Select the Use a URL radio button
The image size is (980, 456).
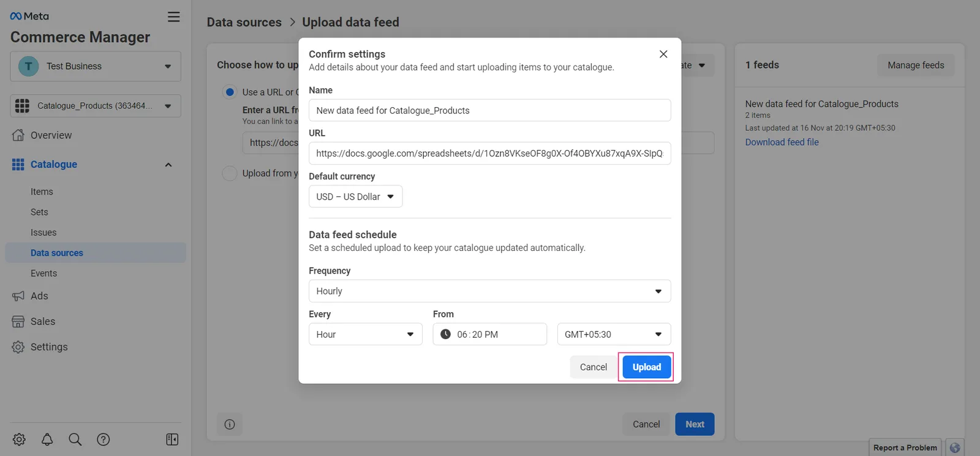[230, 92]
